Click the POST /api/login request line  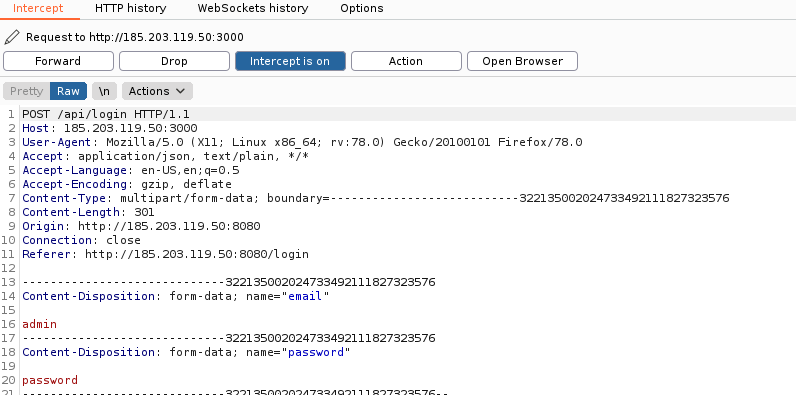(106, 114)
